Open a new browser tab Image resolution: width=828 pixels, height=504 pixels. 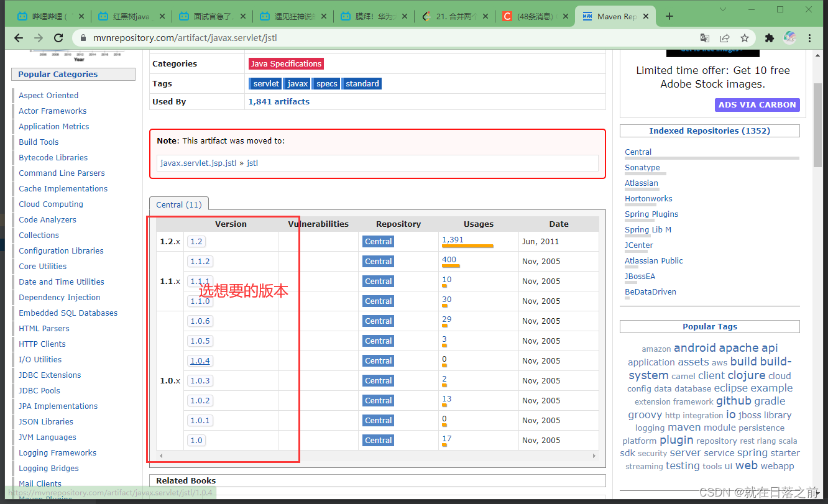pyautogui.click(x=669, y=16)
